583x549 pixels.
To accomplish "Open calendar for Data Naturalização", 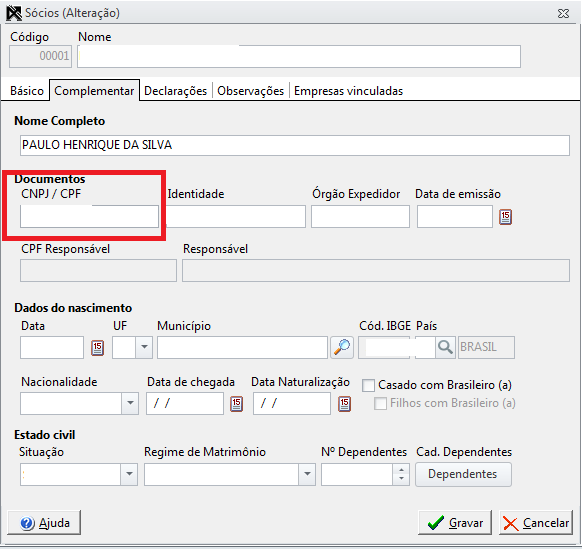I will click(344, 404).
